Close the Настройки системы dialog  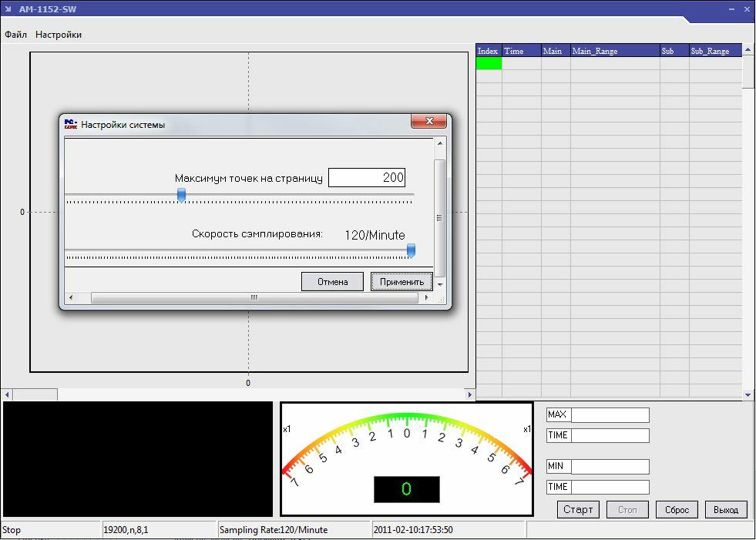click(x=429, y=122)
